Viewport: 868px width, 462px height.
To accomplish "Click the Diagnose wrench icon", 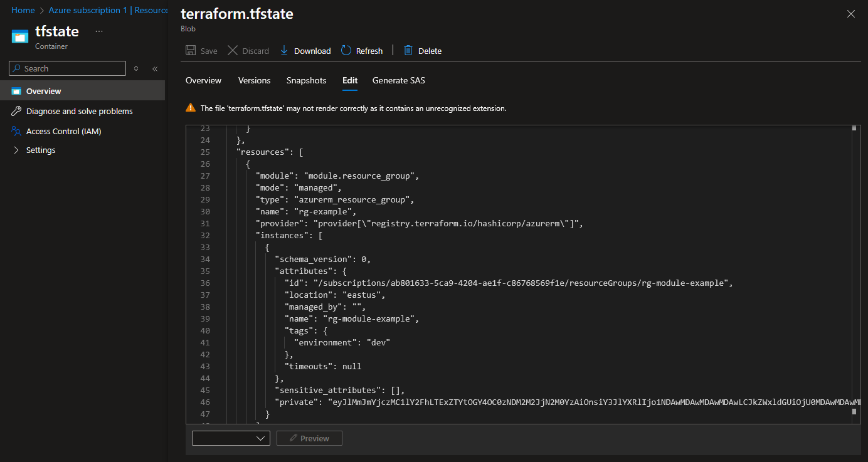I will tap(16, 111).
